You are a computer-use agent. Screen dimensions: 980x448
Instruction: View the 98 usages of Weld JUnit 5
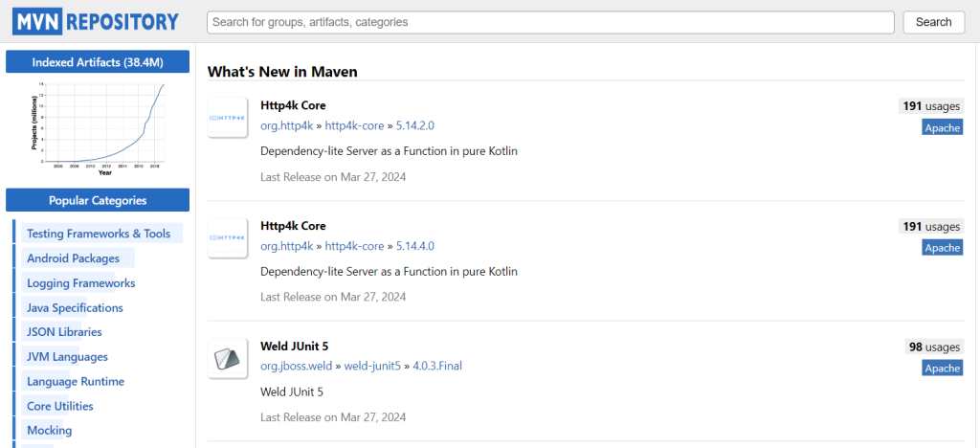(933, 347)
